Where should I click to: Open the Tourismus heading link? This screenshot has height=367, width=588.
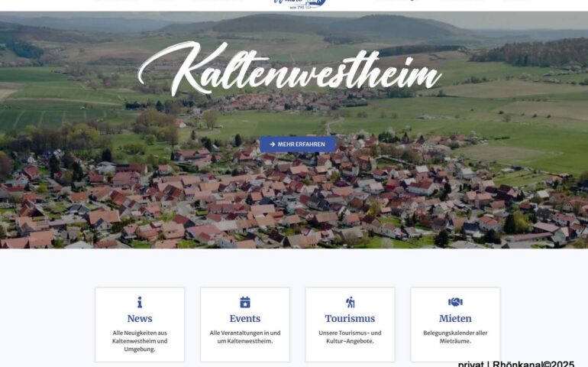[350, 319]
